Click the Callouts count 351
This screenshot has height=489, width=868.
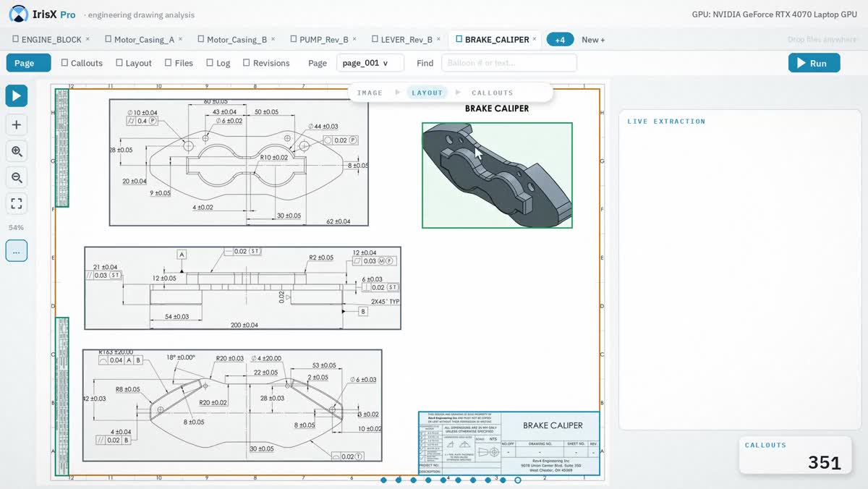click(825, 463)
